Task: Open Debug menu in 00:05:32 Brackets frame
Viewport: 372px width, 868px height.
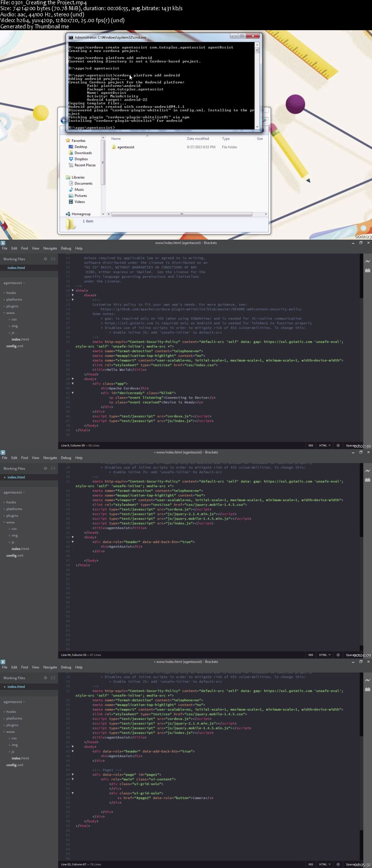Action: (66, 667)
